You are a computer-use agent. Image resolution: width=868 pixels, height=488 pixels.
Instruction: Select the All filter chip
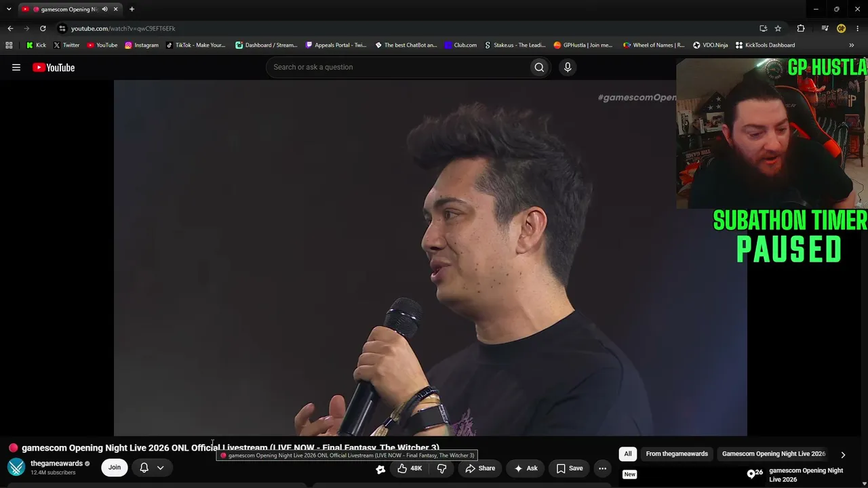628,454
